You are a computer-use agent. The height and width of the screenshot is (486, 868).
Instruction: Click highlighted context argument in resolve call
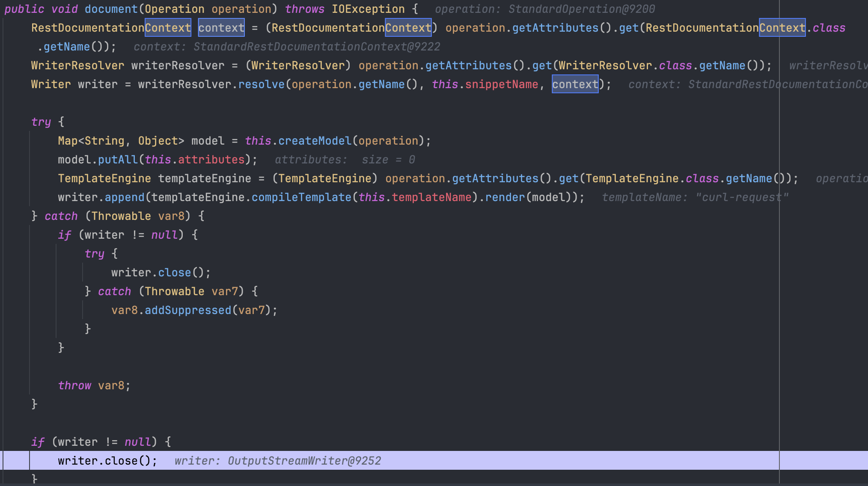(575, 84)
